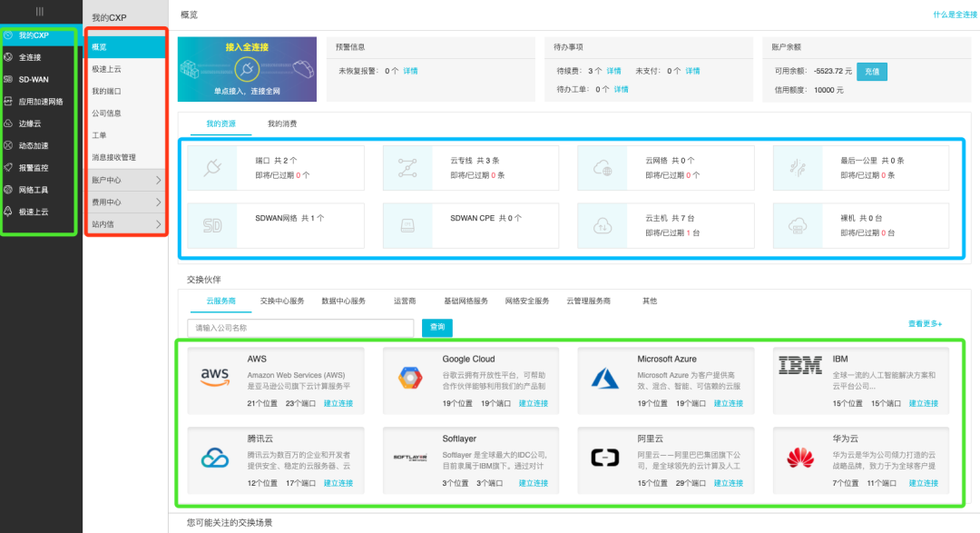Click the Microsoft Azure logo
This screenshot has height=533, width=980.
pyautogui.click(x=605, y=379)
